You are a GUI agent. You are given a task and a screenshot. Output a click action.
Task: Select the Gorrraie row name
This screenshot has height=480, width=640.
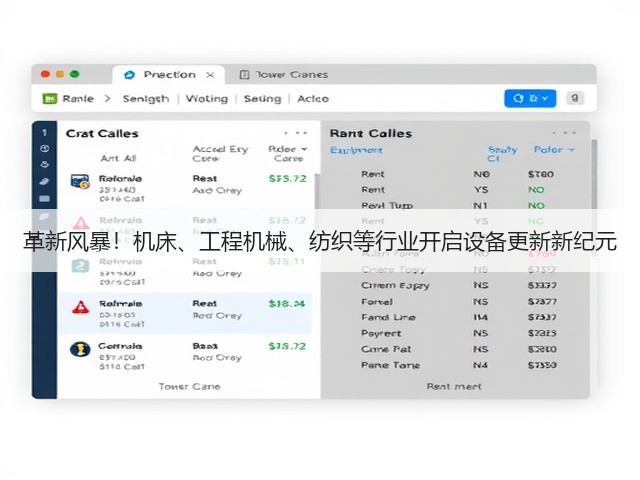120,346
